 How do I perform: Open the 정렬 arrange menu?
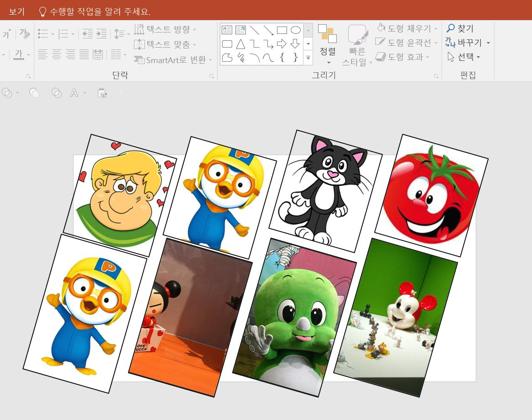pyautogui.click(x=328, y=44)
